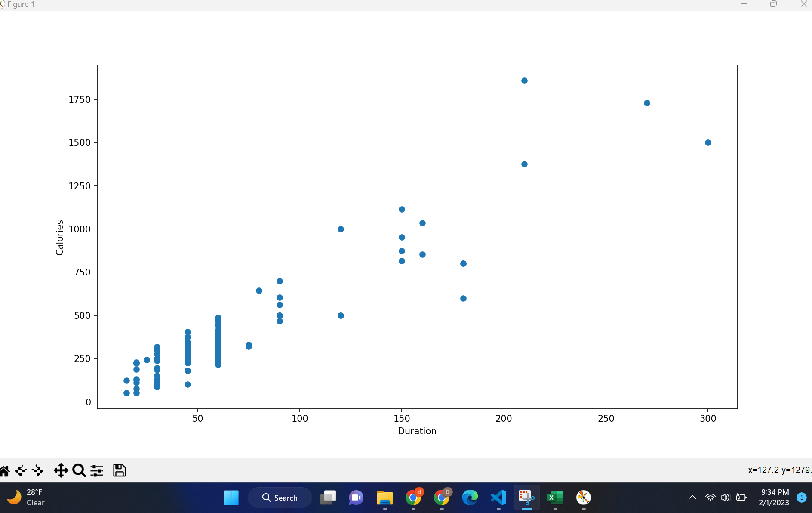The width and height of the screenshot is (812, 513).
Task: Activate the Pan tool in the figure toolbar
Action: 61,470
